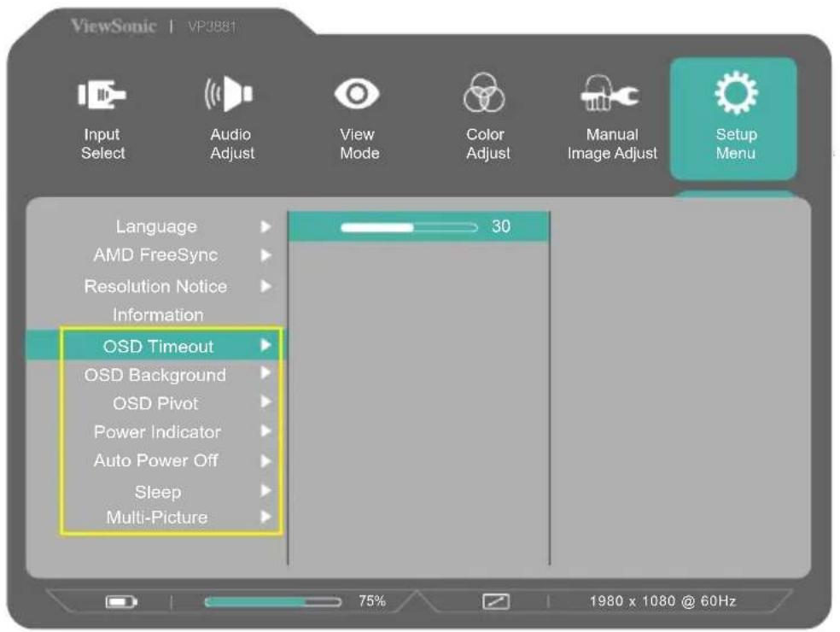Open Multi-Picture setting
This screenshot has height=632, width=840.
[157, 518]
